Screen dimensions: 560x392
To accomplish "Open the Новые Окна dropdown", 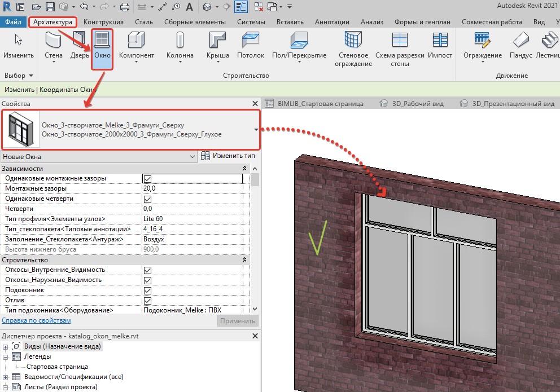I will click(99, 157).
